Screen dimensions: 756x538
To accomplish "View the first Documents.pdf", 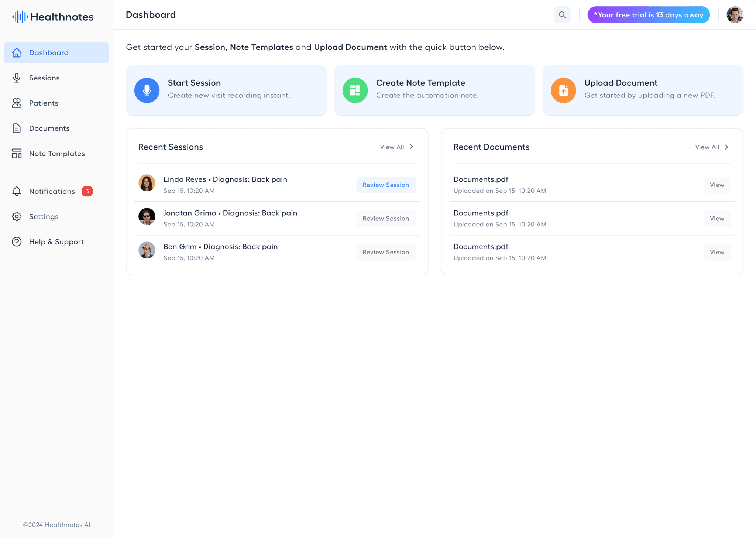I will tap(717, 185).
